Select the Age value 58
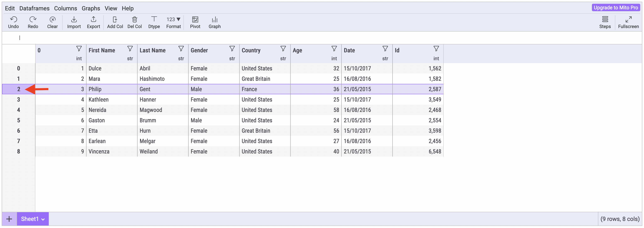This screenshot has width=644, height=228. pos(316,110)
